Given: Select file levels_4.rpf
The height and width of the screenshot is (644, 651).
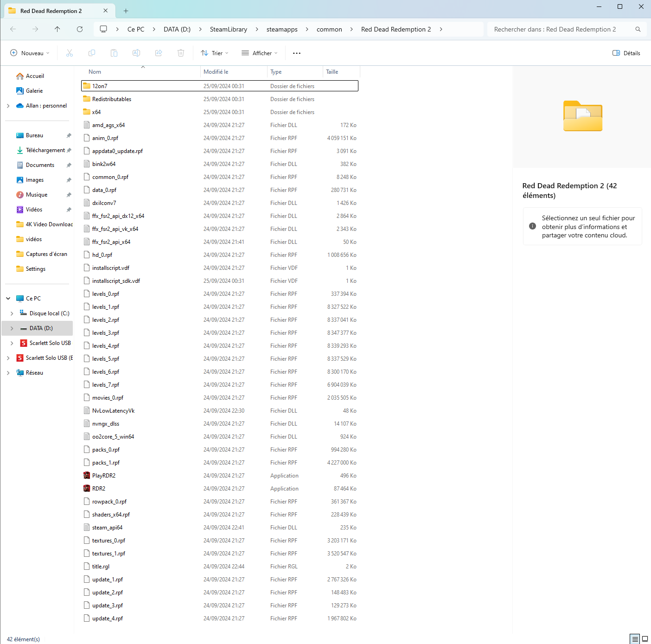Looking at the screenshot, I should [220, 345].
